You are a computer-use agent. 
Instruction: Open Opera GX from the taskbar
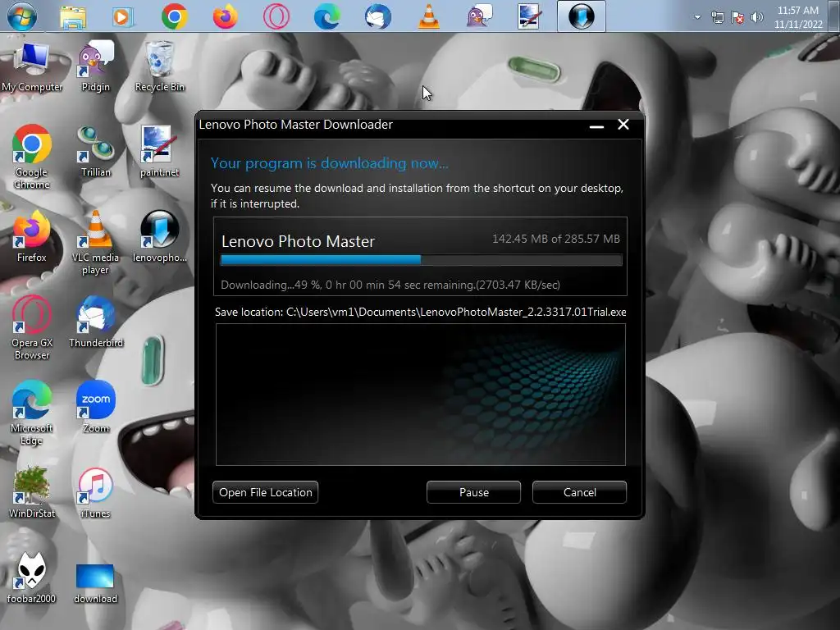click(x=276, y=16)
